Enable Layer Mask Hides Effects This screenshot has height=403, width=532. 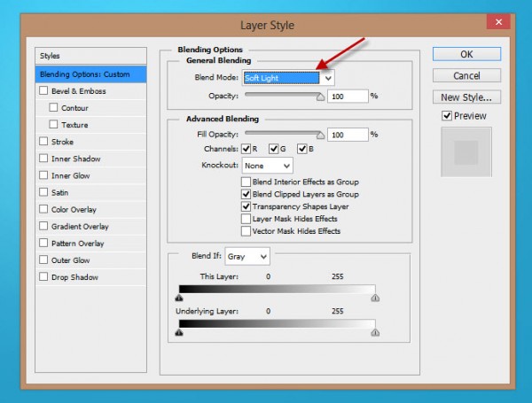coord(246,218)
